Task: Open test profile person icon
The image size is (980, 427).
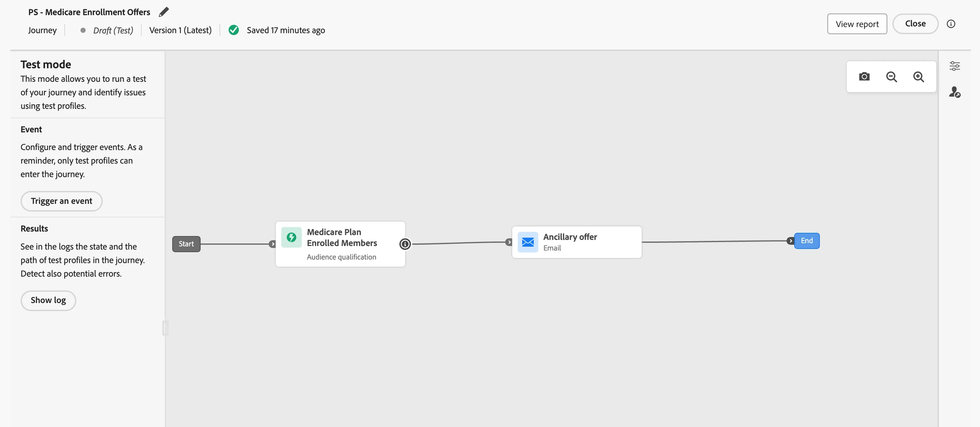Action: 955,92
